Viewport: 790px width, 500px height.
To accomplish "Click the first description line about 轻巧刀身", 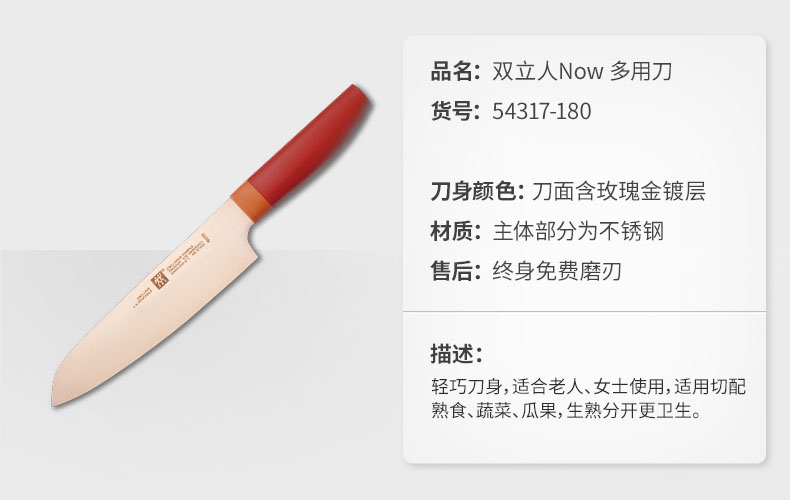I will point(588,387).
